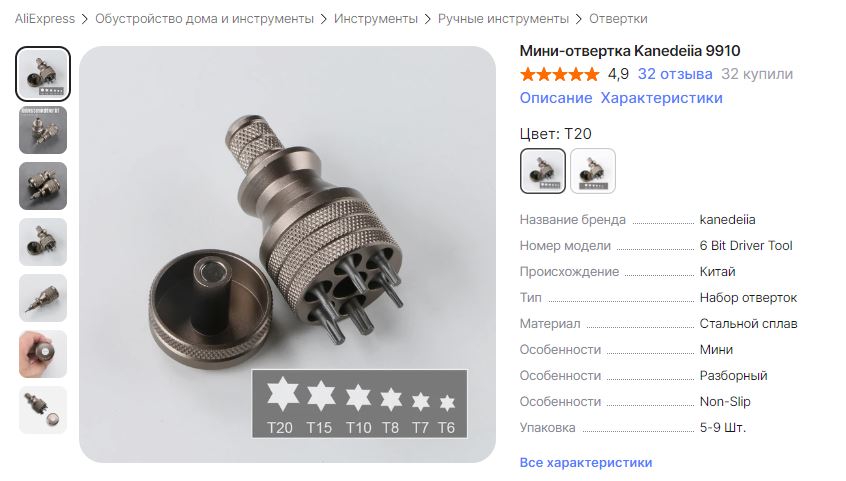Click the orange star rating
846x481 pixels.
click(560, 74)
